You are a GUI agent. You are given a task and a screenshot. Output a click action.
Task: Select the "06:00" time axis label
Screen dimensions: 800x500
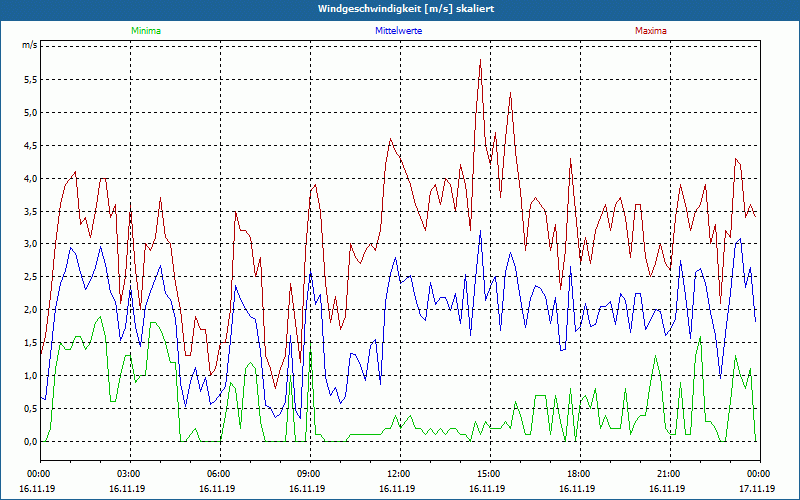(x=218, y=474)
